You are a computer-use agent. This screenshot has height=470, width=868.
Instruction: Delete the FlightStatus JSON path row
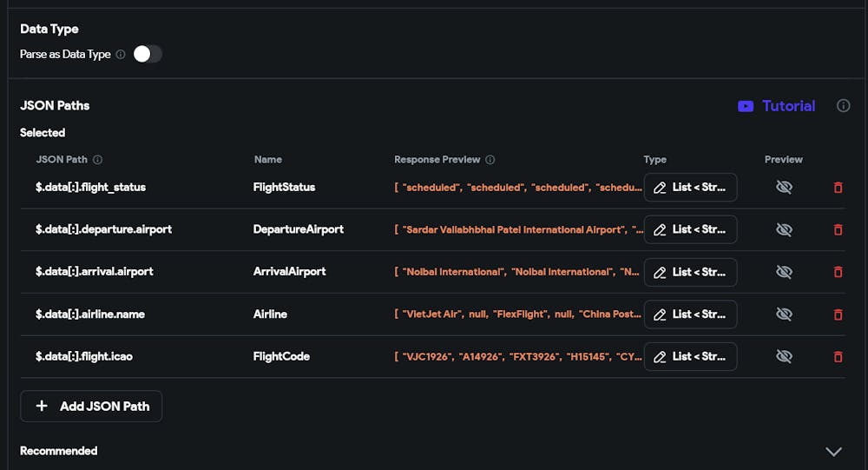click(838, 188)
